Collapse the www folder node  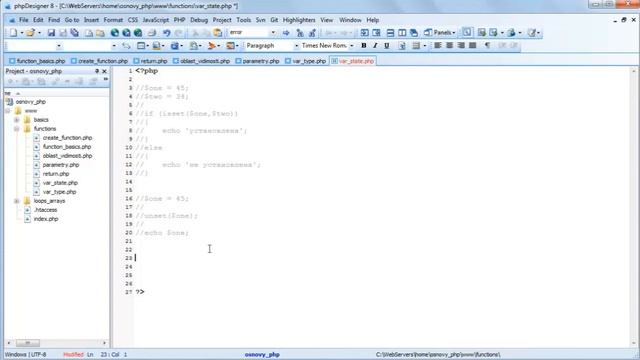coord(8,111)
